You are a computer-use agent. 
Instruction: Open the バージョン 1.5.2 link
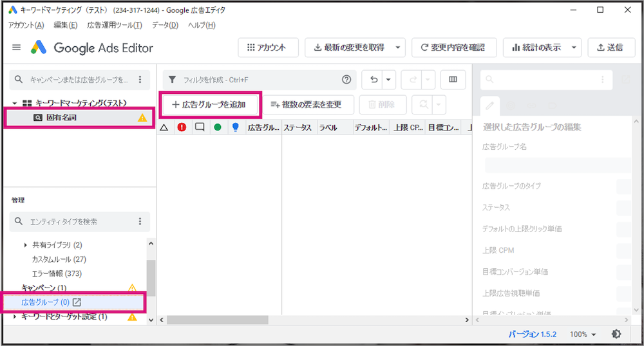coord(533,334)
